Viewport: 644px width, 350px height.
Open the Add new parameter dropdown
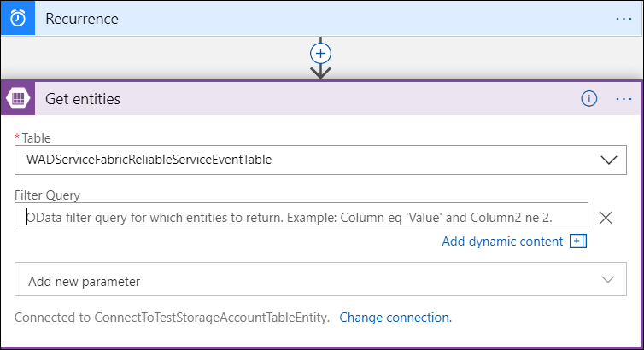(320, 279)
